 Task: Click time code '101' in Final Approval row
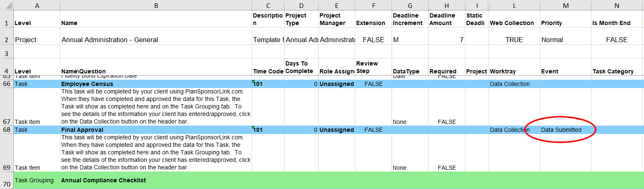click(x=268, y=130)
